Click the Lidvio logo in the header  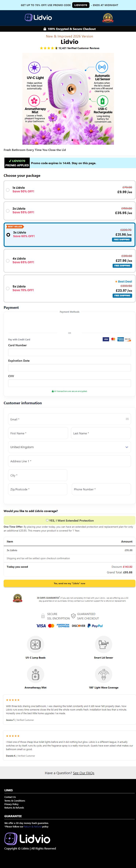pos(38,17)
